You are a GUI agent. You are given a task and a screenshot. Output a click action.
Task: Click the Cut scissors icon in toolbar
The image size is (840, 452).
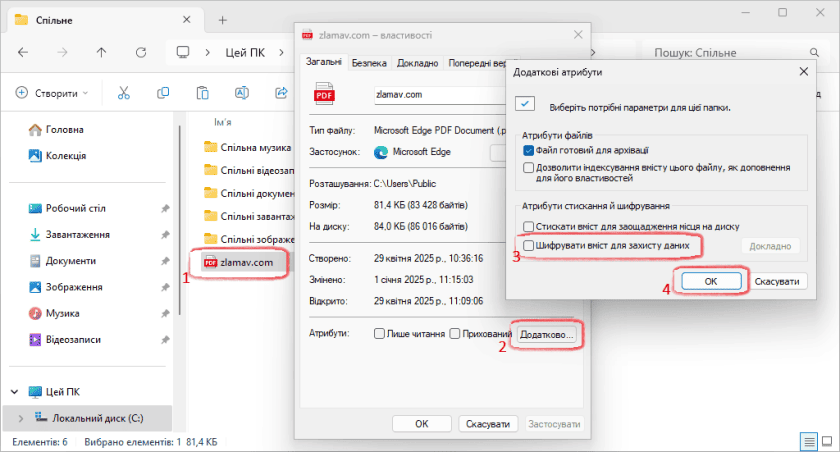[x=124, y=93]
